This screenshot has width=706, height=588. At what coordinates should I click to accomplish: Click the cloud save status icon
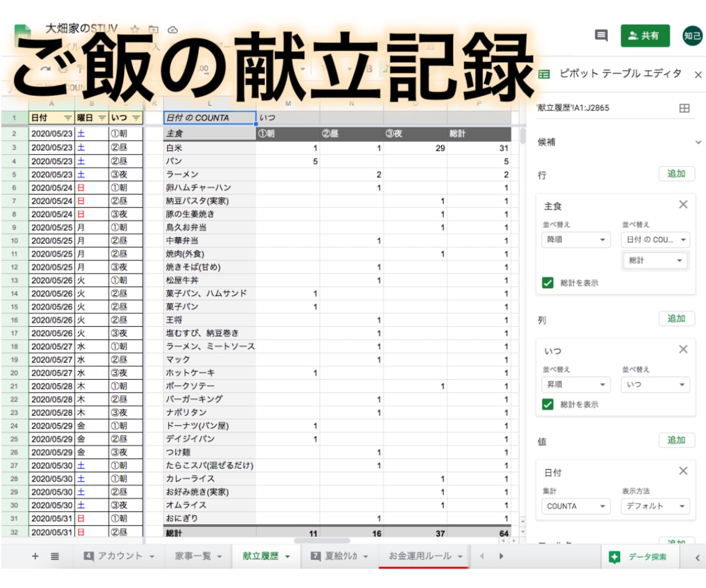click(172, 29)
